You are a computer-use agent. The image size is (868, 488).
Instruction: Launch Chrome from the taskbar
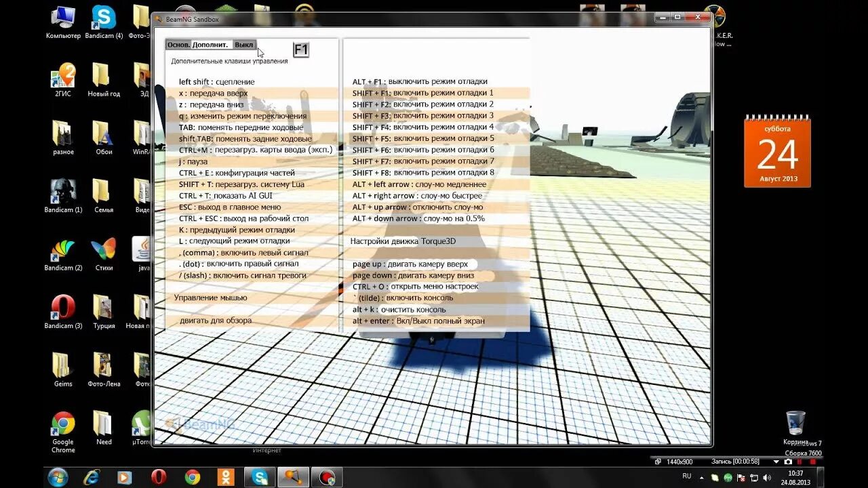tap(193, 477)
